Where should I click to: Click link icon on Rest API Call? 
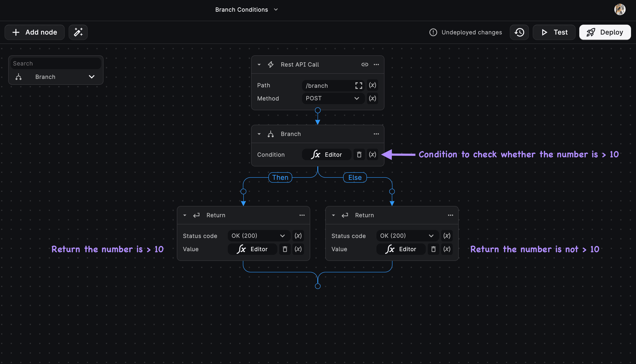365,64
